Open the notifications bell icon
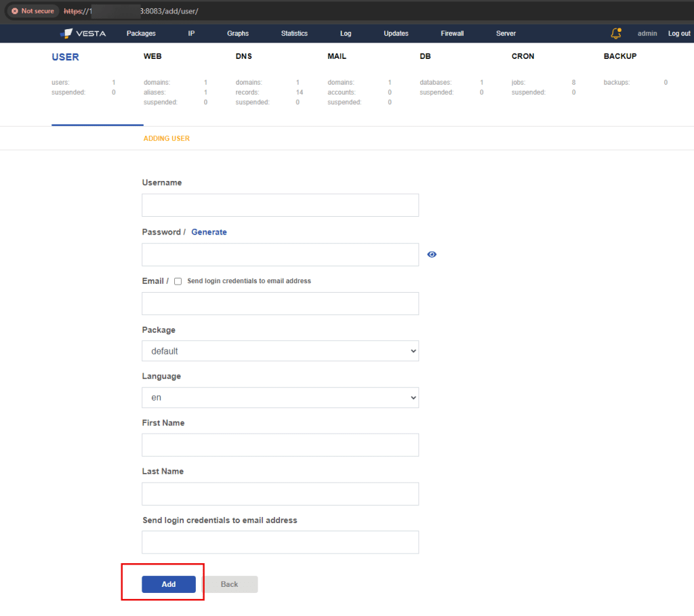694x616 pixels. [615, 33]
